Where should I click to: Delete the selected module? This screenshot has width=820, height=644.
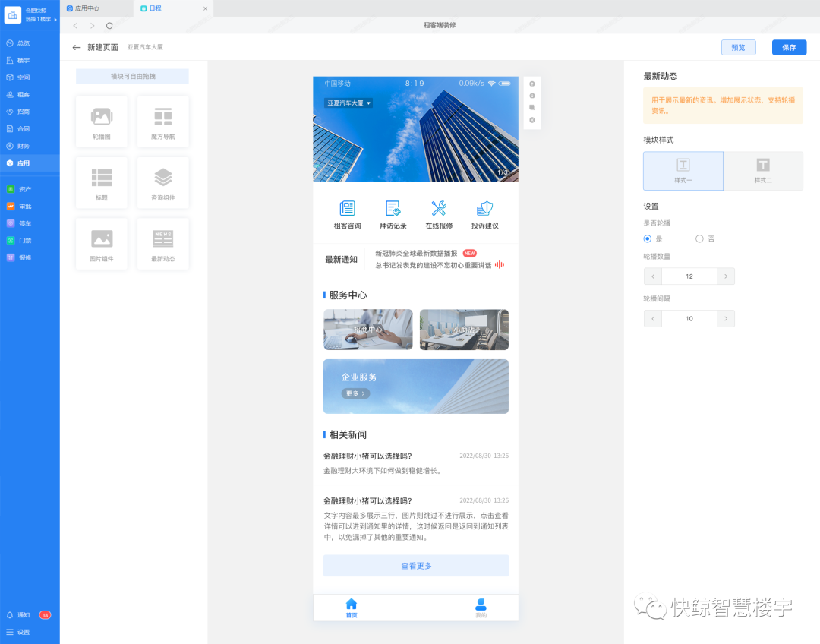pyautogui.click(x=531, y=120)
